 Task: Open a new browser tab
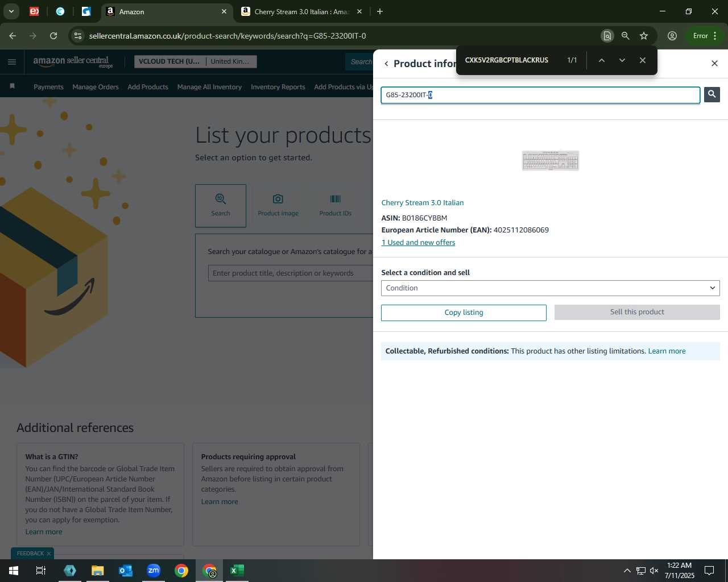point(380,11)
